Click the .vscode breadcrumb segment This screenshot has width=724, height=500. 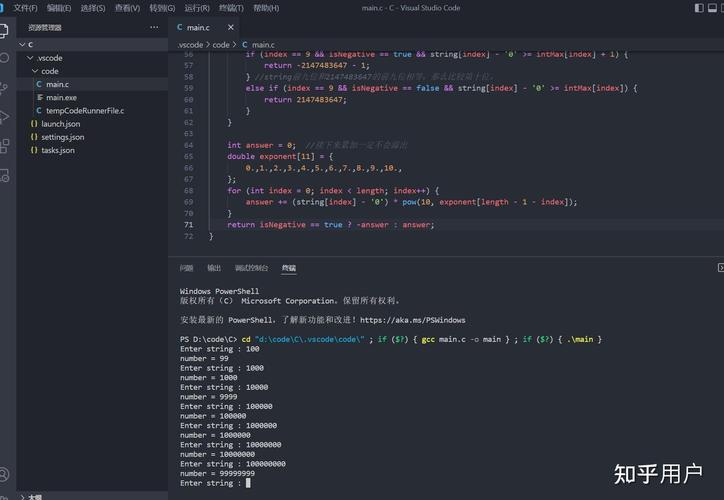(x=190, y=45)
